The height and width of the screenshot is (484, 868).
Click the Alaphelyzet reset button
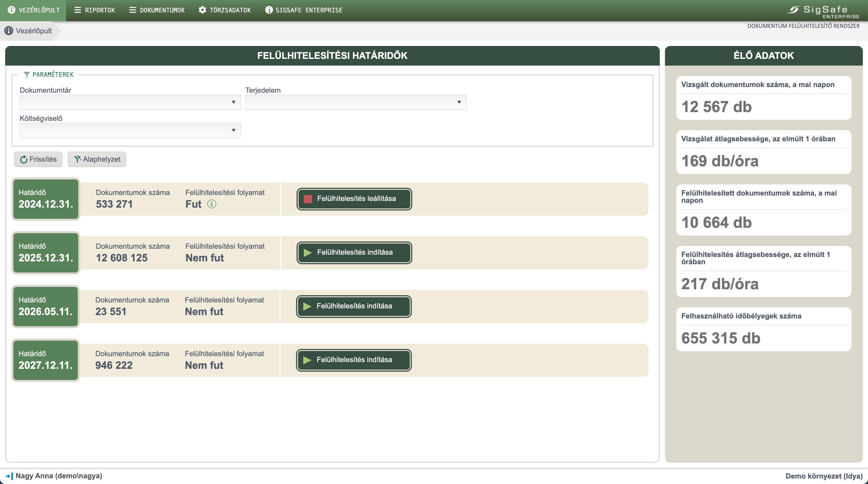coord(97,159)
